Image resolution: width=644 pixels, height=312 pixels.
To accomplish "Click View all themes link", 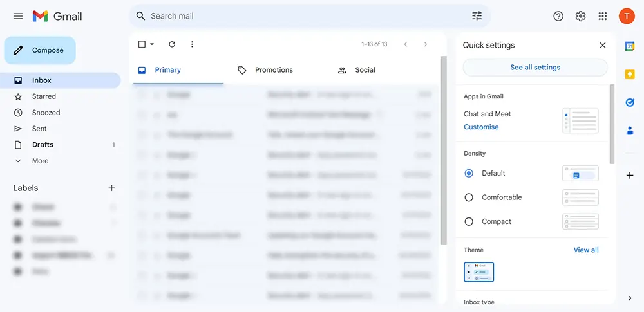I will [586, 250].
